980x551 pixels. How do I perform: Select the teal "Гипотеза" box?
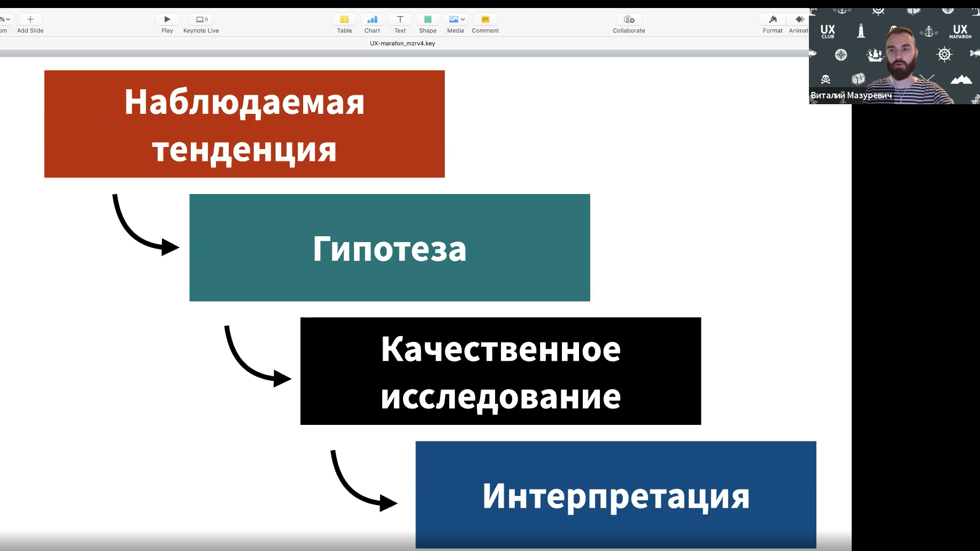pos(389,247)
